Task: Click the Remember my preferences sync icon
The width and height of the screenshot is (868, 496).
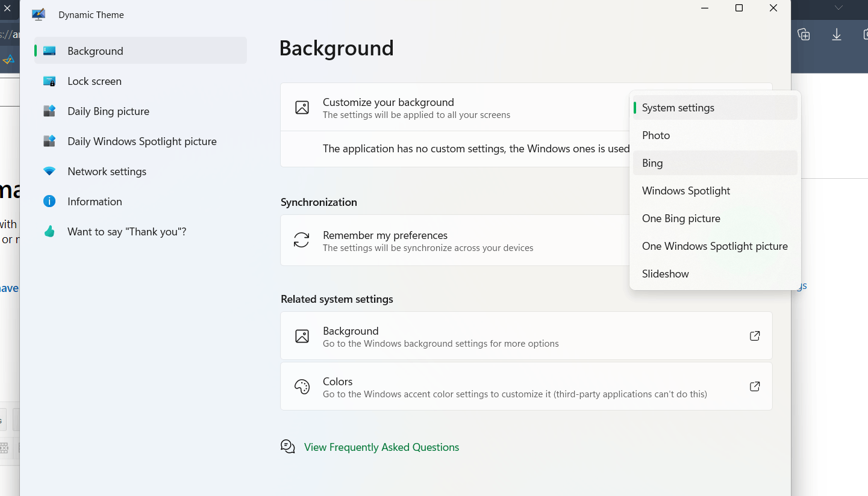Action: coord(302,240)
